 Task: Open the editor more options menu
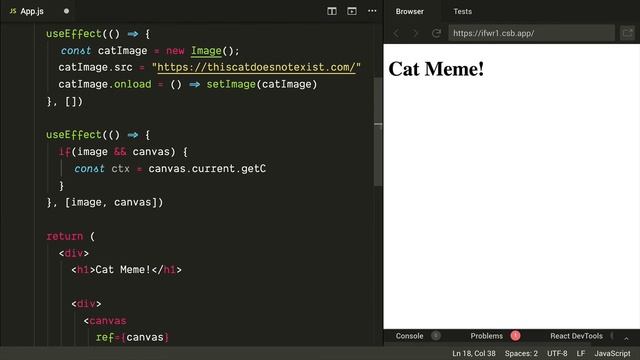click(x=372, y=11)
